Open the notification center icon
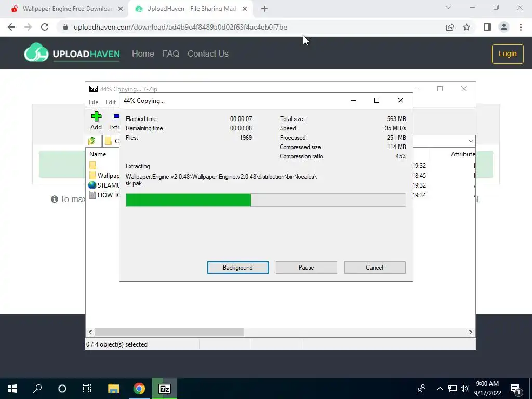This screenshot has width=532, height=399. (x=515, y=389)
